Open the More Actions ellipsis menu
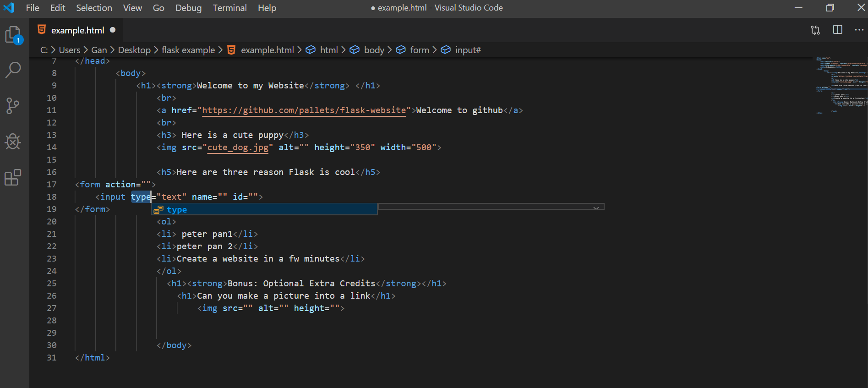Screen dimensions: 868x388 click(x=859, y=30)
